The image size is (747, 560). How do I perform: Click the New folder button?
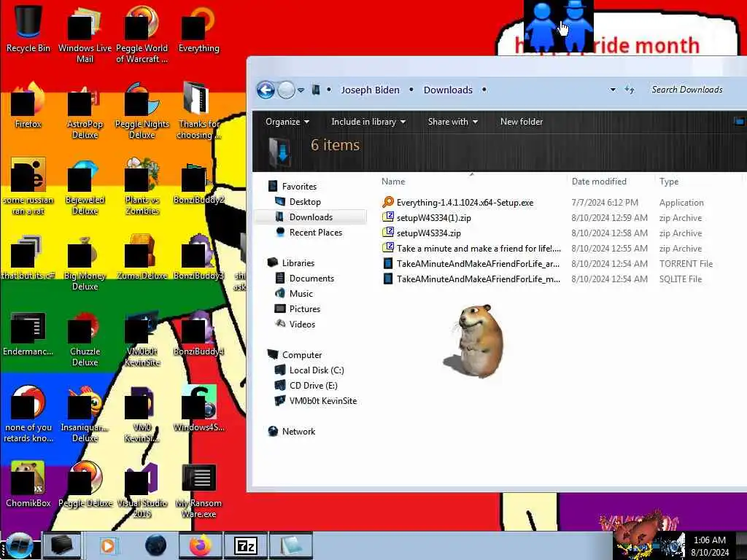coord(522,122)
